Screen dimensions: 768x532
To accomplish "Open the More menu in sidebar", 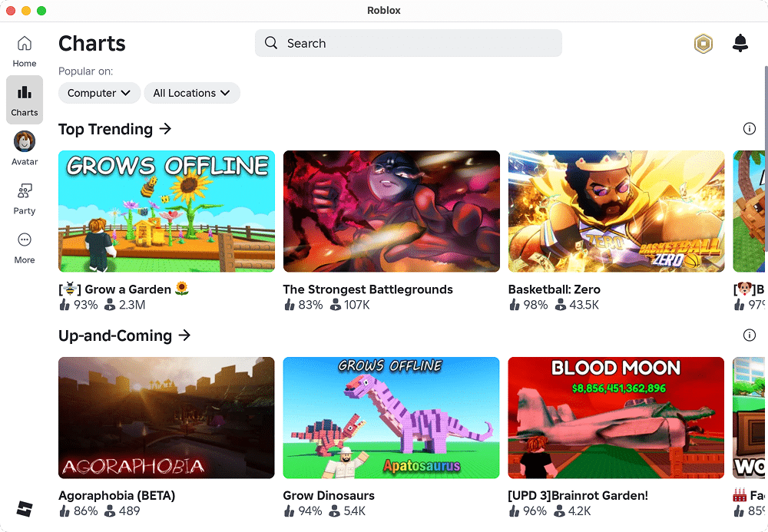I will (25, 248).
